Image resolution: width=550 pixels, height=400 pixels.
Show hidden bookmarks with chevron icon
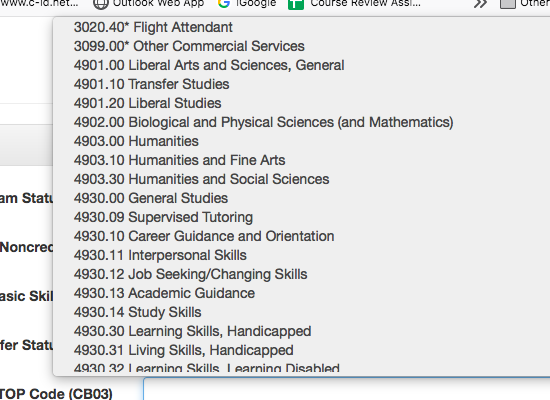[x=481, y=4]
